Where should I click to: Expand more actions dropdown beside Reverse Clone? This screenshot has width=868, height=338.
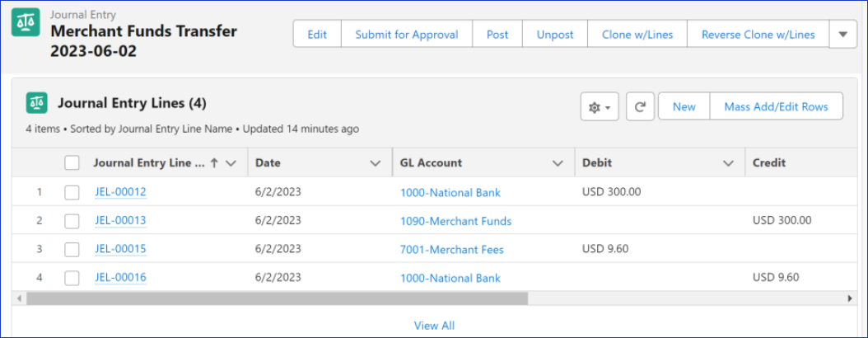tap(842, 35)
